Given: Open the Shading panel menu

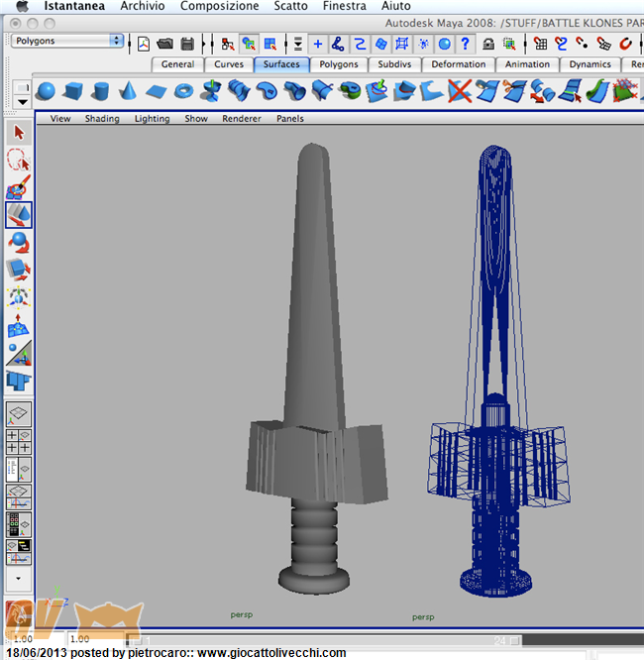Looking at the screenshot, I should 101,118.
